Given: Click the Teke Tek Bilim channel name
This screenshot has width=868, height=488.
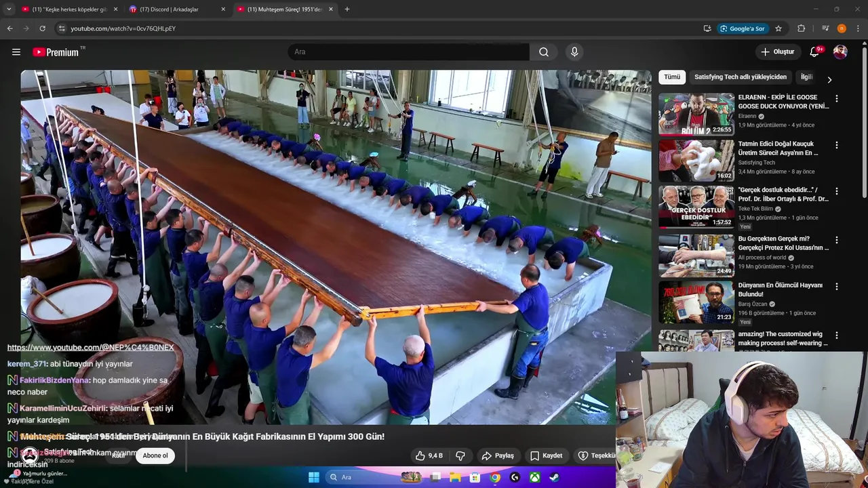Looking at the screenshot, I should [755, 209].
